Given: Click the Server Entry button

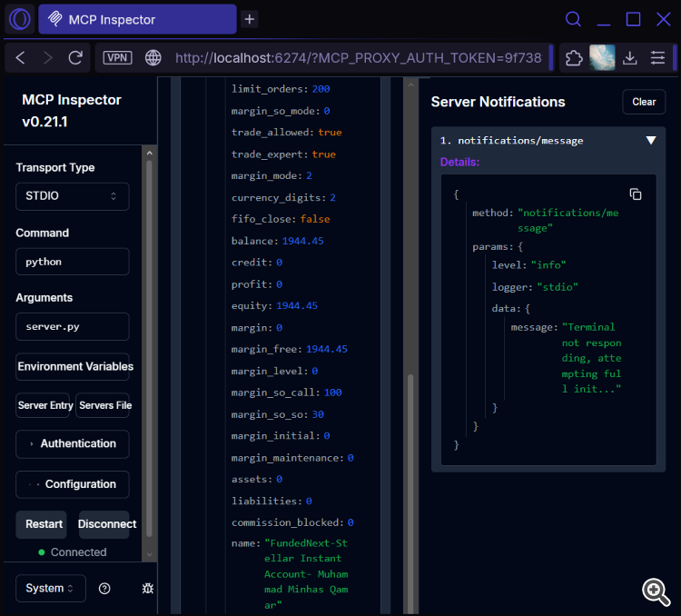Looking at the screenshot, I should click(x=43, y=405).
